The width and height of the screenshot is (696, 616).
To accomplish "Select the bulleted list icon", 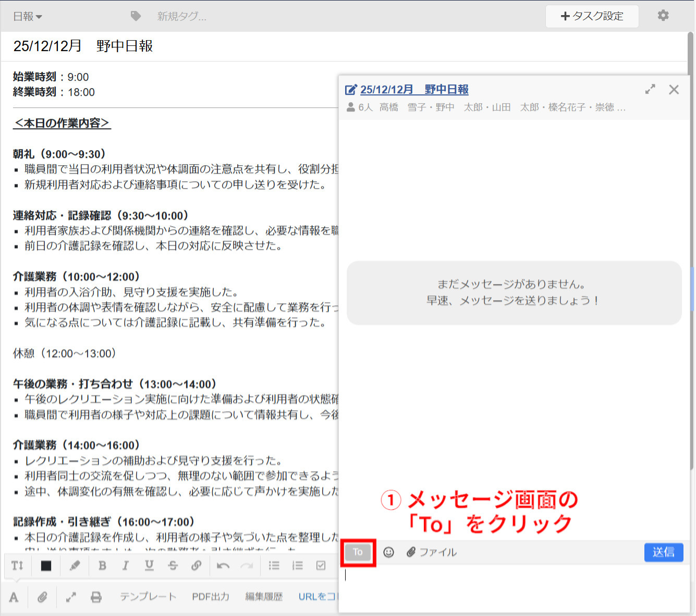I will point(274,565).
